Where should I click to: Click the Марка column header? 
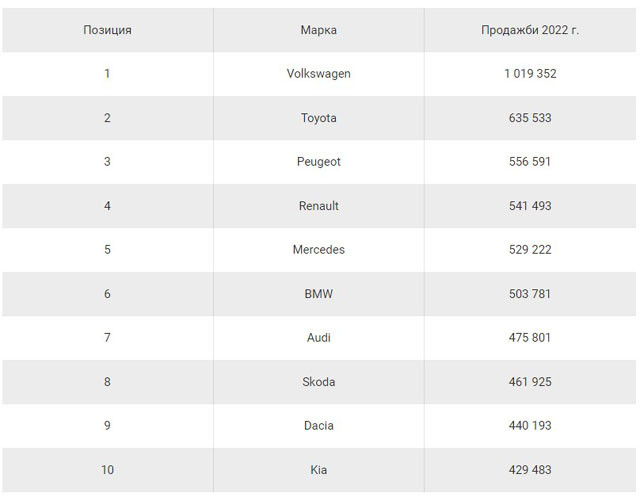(318, 30)
